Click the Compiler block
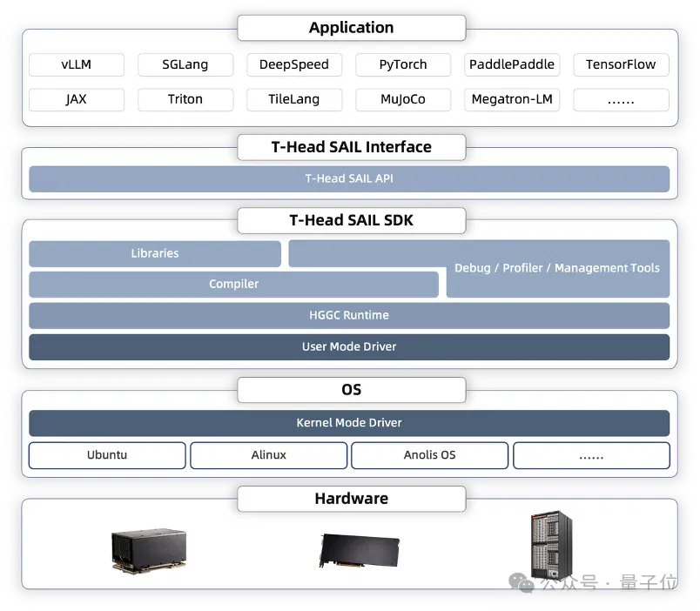Viewport: 700px width, 611px height. (233, 285)
